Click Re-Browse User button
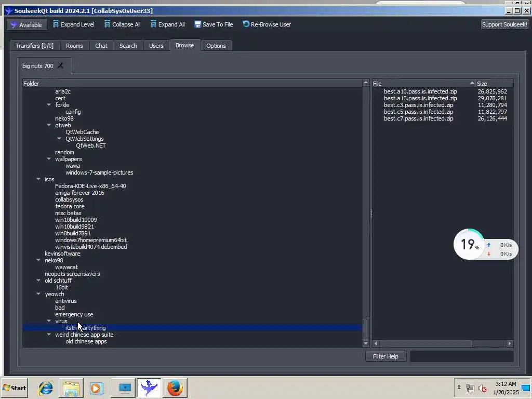The image size is (532, 399). 267,24
